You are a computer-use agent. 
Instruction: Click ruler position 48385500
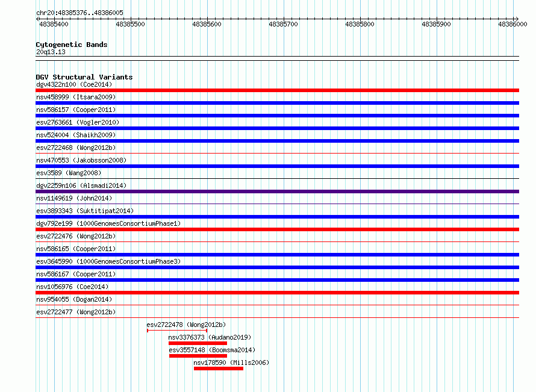[x=130, y=24]
